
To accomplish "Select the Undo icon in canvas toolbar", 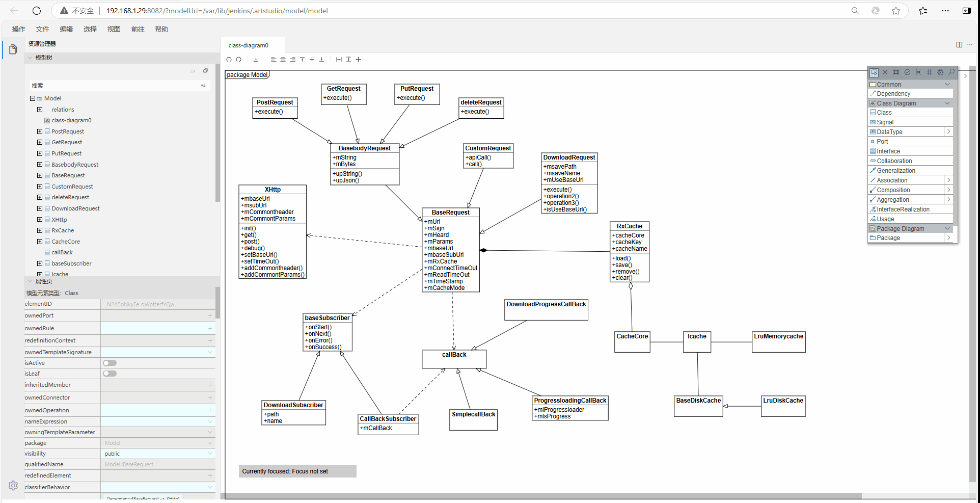I will point(229,60).
